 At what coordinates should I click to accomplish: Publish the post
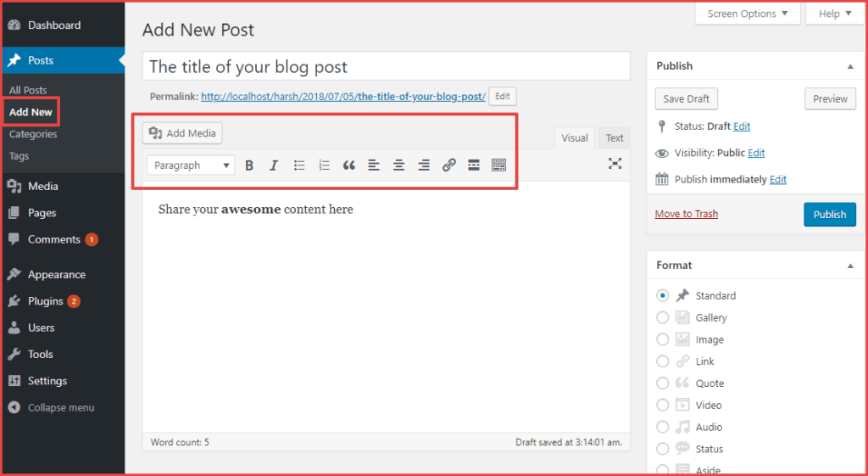830,215
